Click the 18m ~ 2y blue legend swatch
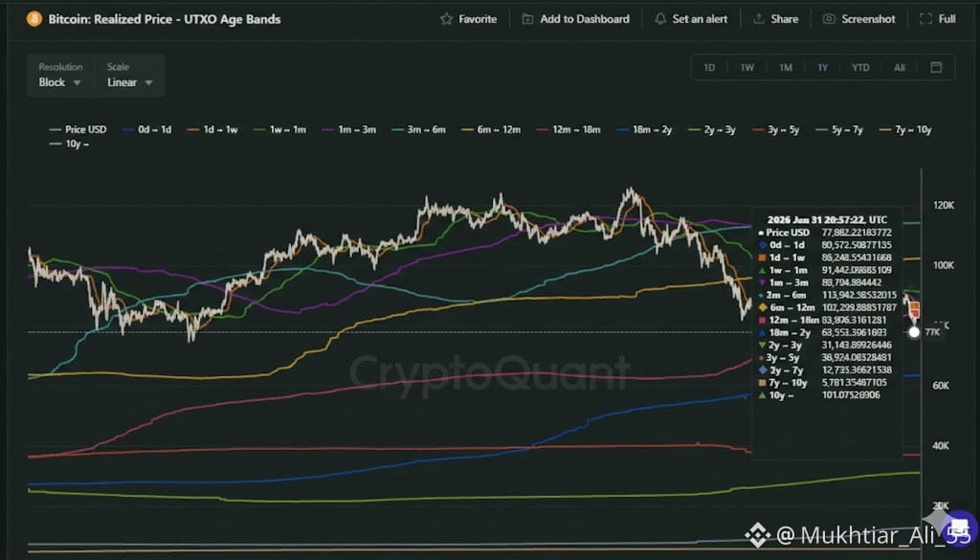 point(623,129)
